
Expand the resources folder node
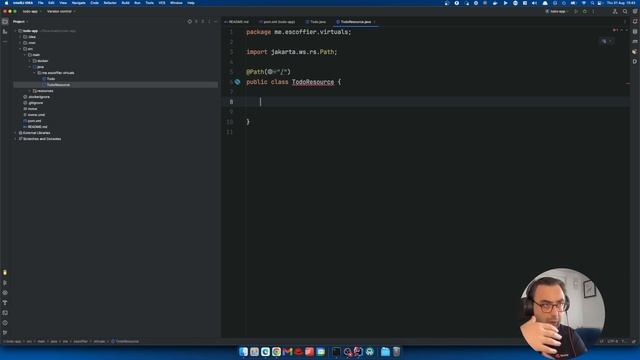point(30,91)
